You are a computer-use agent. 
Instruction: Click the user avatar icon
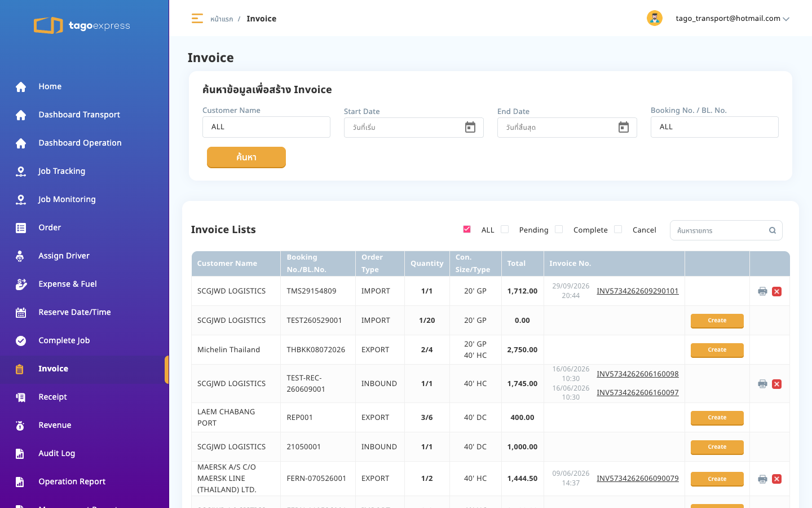[x=654, y=18]
